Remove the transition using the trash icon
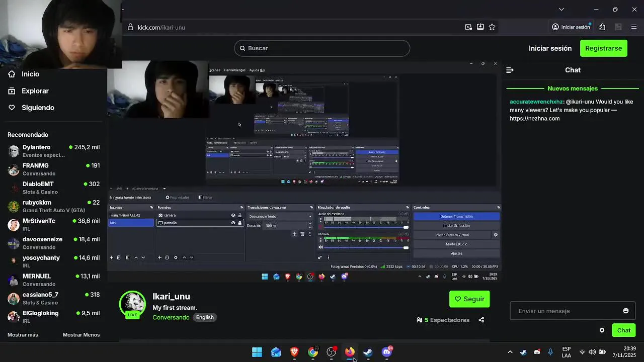The image size is (644, 362). coord(302,234)
